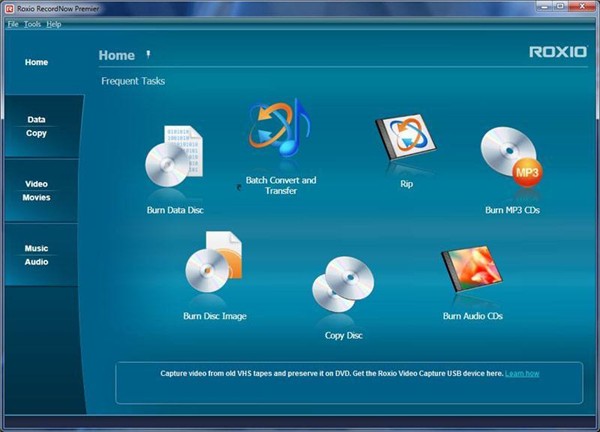
Task: Click the pin icon next to Home heading
Action: (148, 54)
